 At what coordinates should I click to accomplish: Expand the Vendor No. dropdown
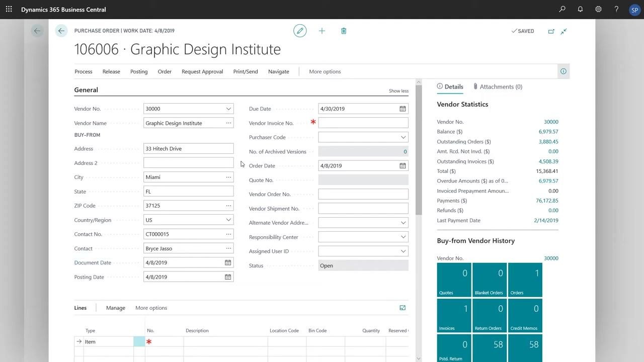click(x=228, y=109)
